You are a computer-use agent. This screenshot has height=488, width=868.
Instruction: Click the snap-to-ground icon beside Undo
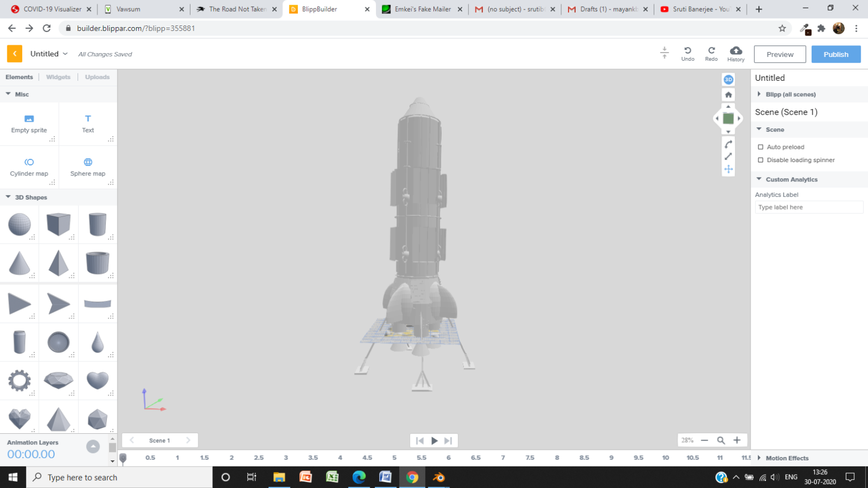click(664, 53)
